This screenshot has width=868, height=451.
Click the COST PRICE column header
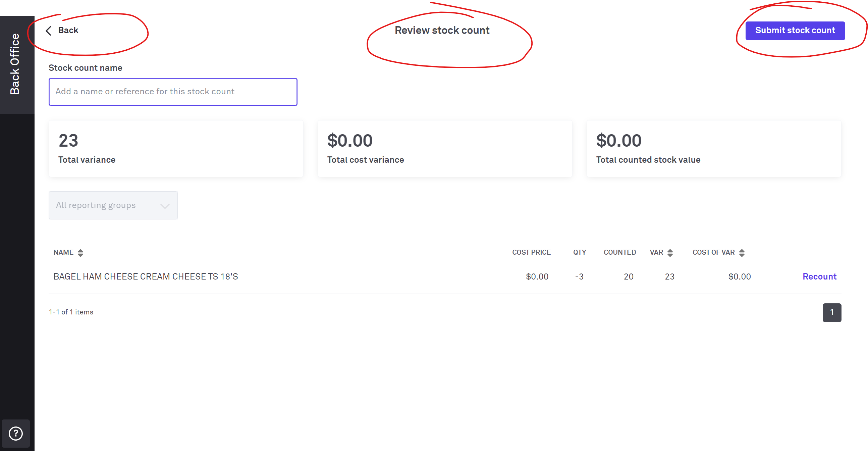[531, 252]
